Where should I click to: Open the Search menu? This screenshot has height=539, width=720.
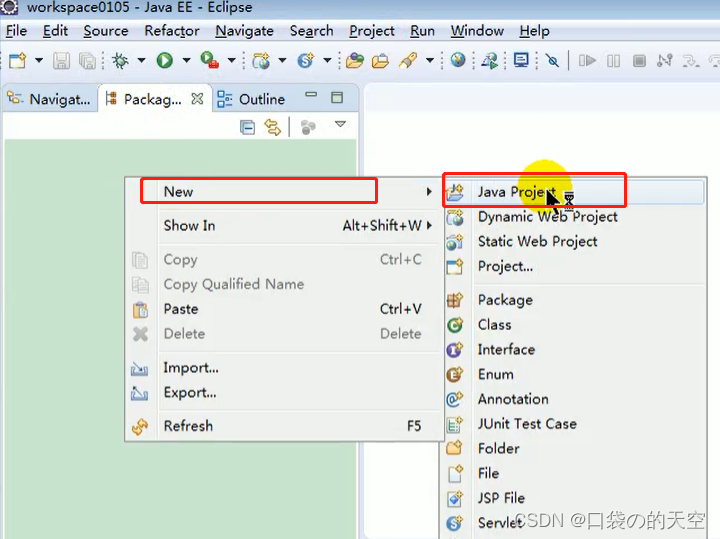tap(311, 31)
